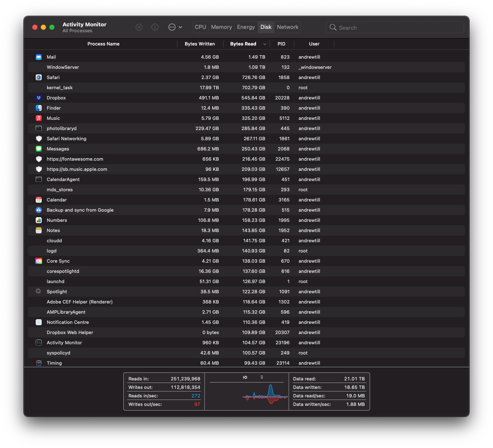493x448 pixels.
Task: Click the Notes app icon
Action: pyautogui.click(x=39, y=230)
